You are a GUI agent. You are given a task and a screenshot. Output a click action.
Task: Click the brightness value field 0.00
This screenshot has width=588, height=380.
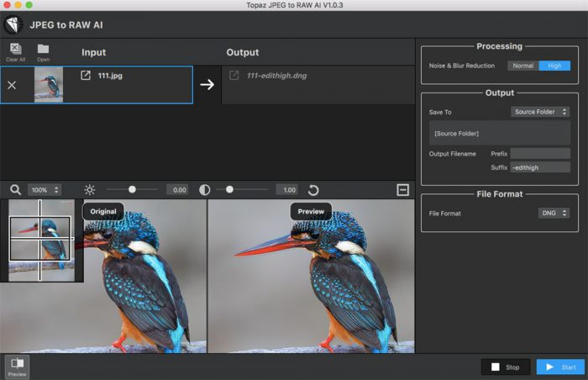coord(177,190)
